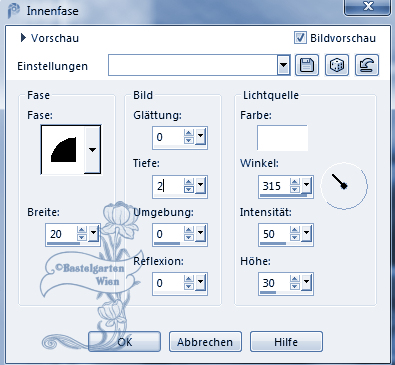Image resolution: width=395 pixels, height=365 pixels.
Task: Open the Einstellungen presets dropdown
Action: coord(283,65)
